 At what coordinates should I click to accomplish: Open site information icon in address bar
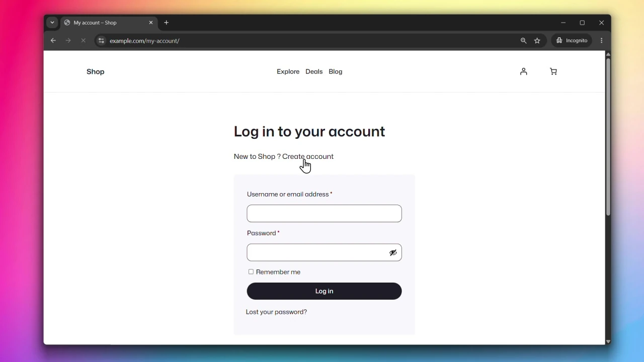pyautogui.click(x=101, y=41)
